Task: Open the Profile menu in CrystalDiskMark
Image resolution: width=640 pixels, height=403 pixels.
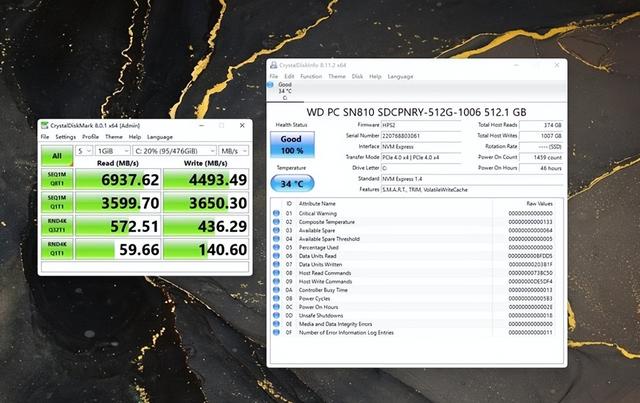Action: tap(90, 137)
